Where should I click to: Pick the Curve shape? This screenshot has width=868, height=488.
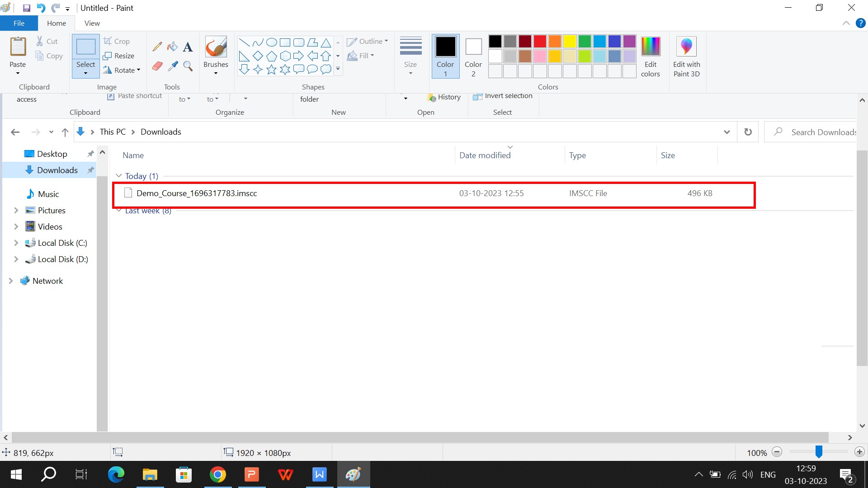[x=258, y=42]
